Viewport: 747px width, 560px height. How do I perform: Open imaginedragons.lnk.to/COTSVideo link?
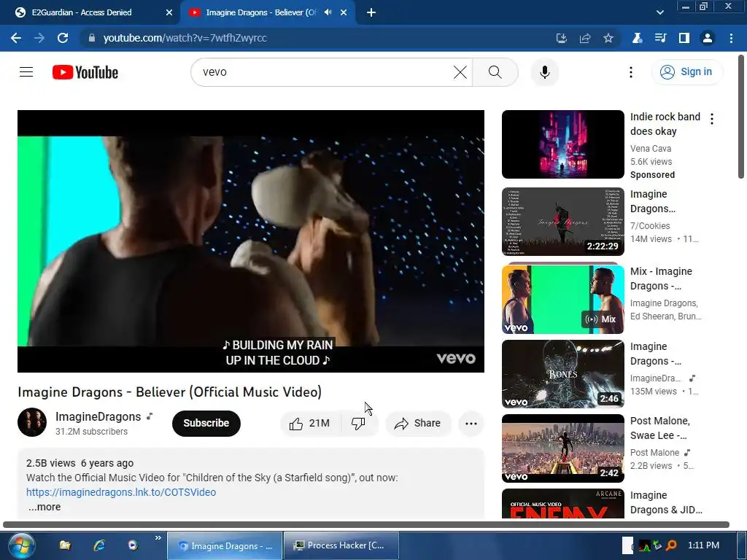pyautogui.click(x=121, y=492)
